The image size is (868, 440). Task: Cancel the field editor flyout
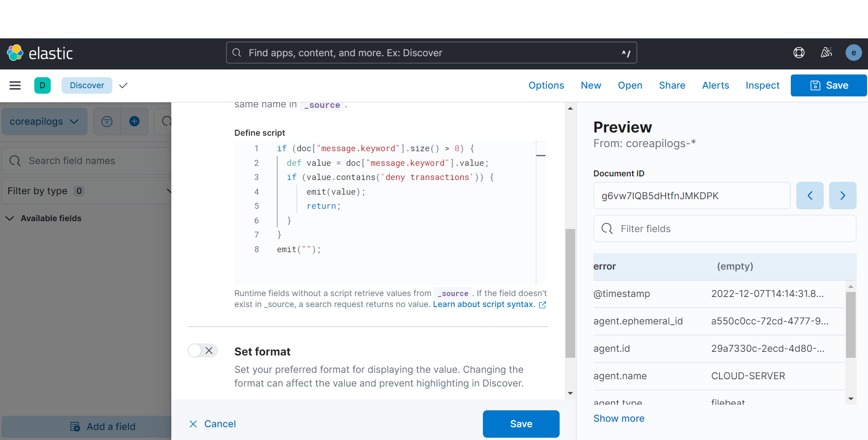coord(212,424)
